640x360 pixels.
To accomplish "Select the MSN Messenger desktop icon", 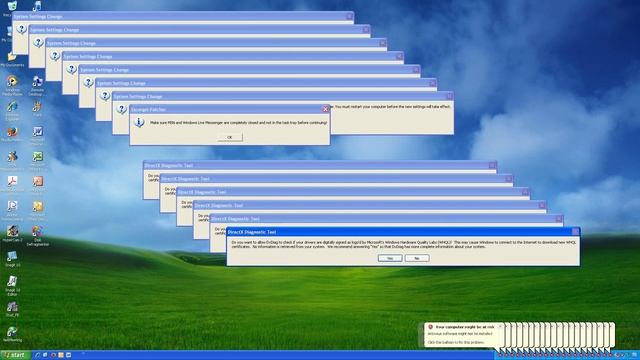I will coord(12,159).
